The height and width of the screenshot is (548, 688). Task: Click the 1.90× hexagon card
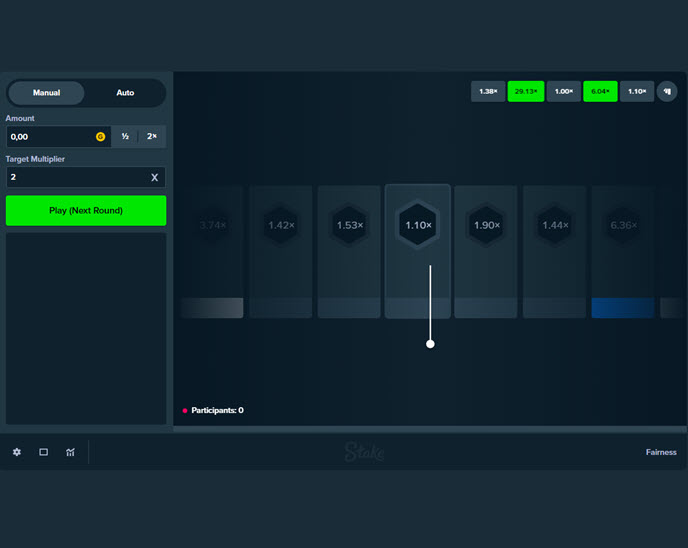pos(486,225)
